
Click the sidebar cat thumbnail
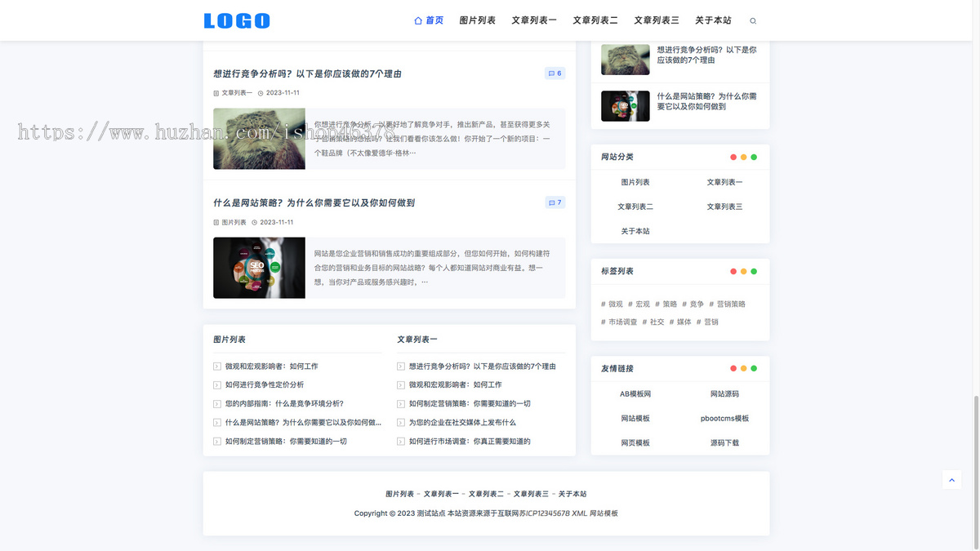tap(626, 60)
